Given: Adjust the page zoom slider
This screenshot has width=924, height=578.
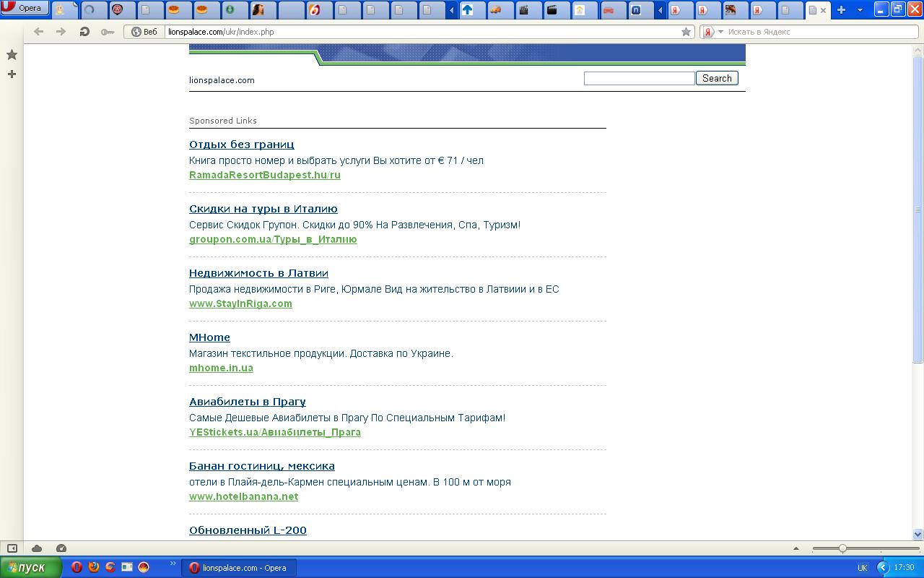Looking at the screenshot, I should pos(866,548).
